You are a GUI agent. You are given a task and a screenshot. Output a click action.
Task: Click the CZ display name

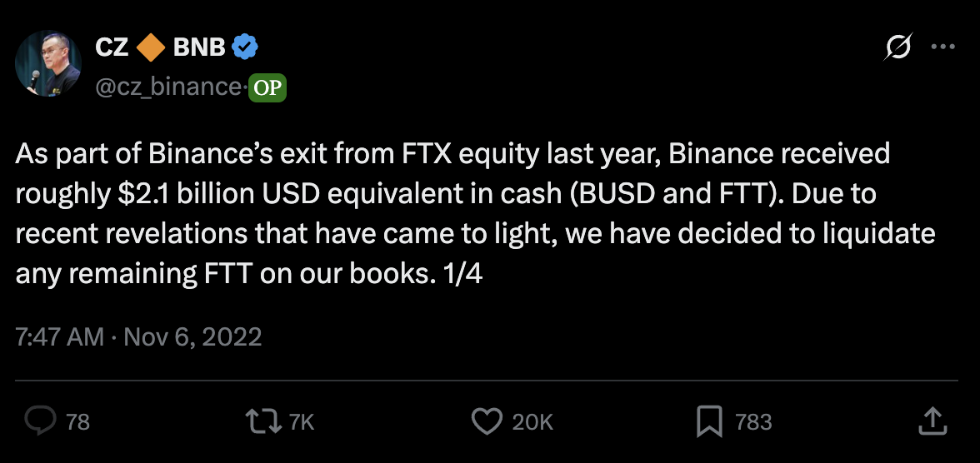[111, 48]
